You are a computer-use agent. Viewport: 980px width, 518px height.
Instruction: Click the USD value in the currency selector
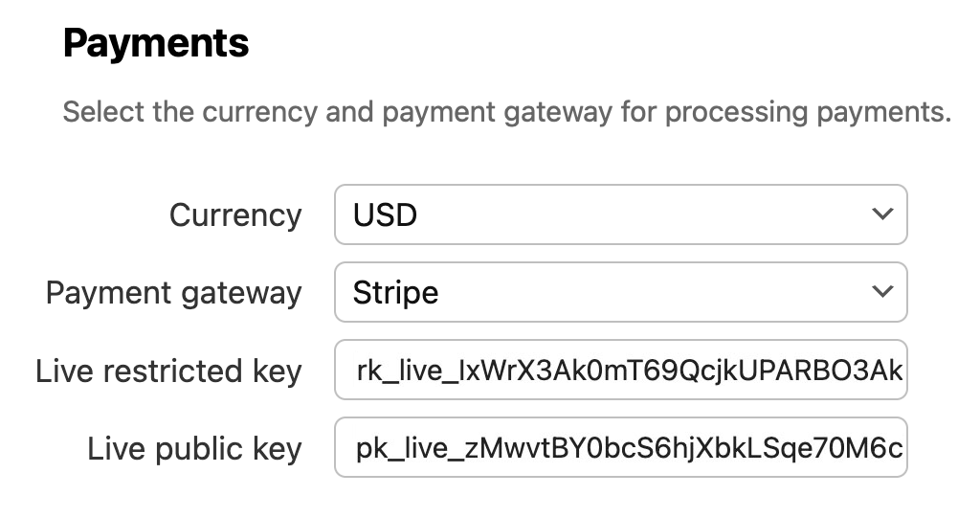(x=385, y=214)
